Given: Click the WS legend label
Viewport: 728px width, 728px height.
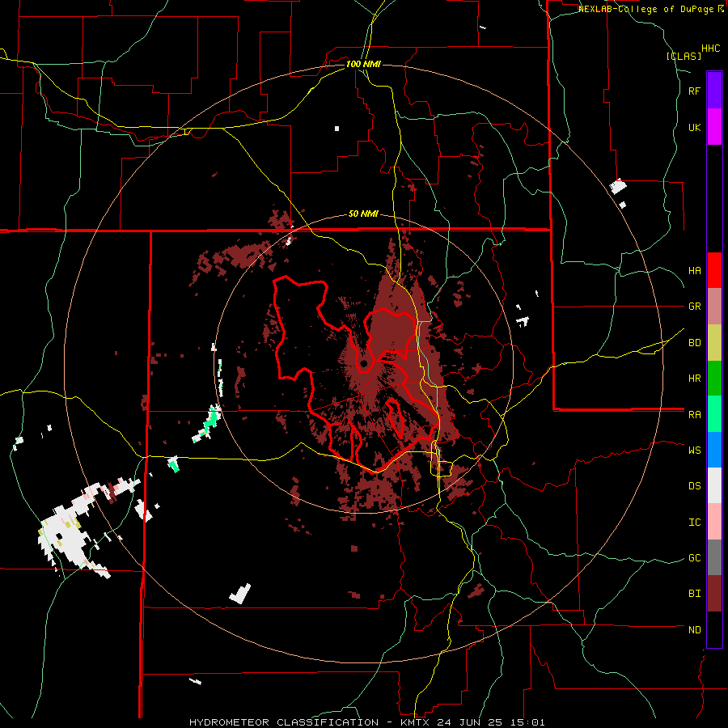Looking at the screenshot, I should [694, 451].
